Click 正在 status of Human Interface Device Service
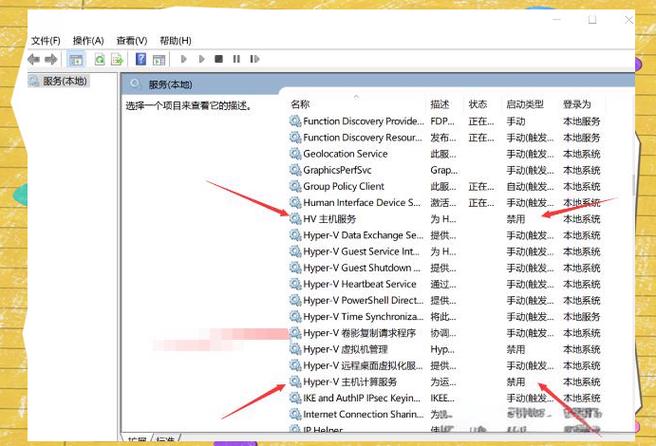The height and width of the screenshot is (446, 656). coord(481,202)
